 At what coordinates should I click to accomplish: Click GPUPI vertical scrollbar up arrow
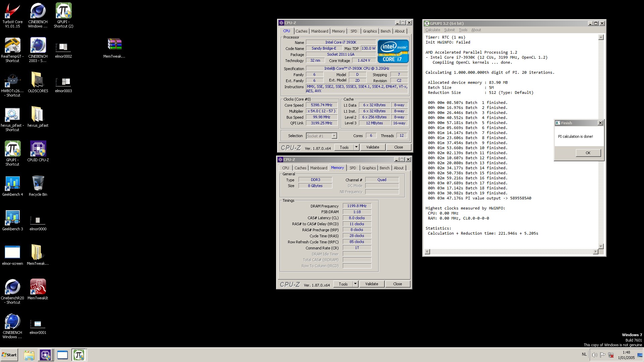[601, 37]
